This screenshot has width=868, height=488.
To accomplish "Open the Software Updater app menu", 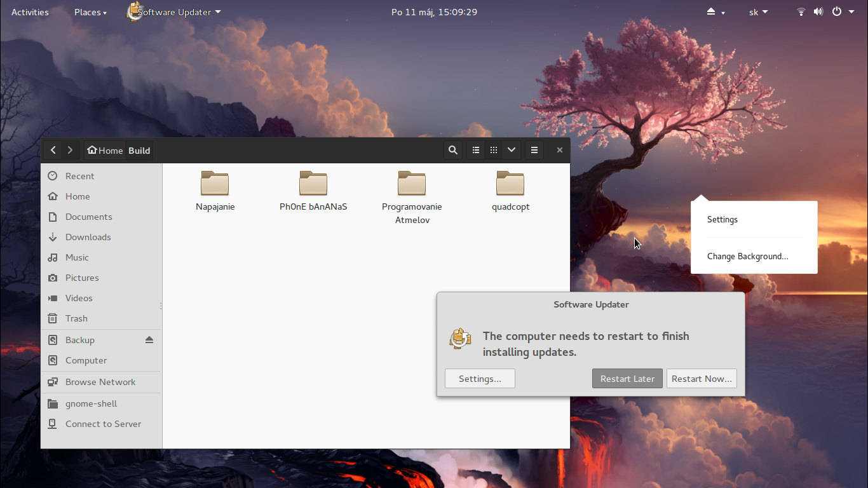I will [174, 12].
